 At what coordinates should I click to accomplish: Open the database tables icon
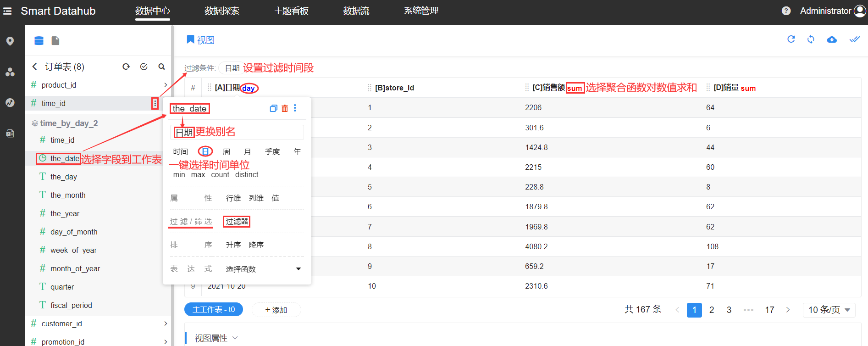click(x=39, y=41)
